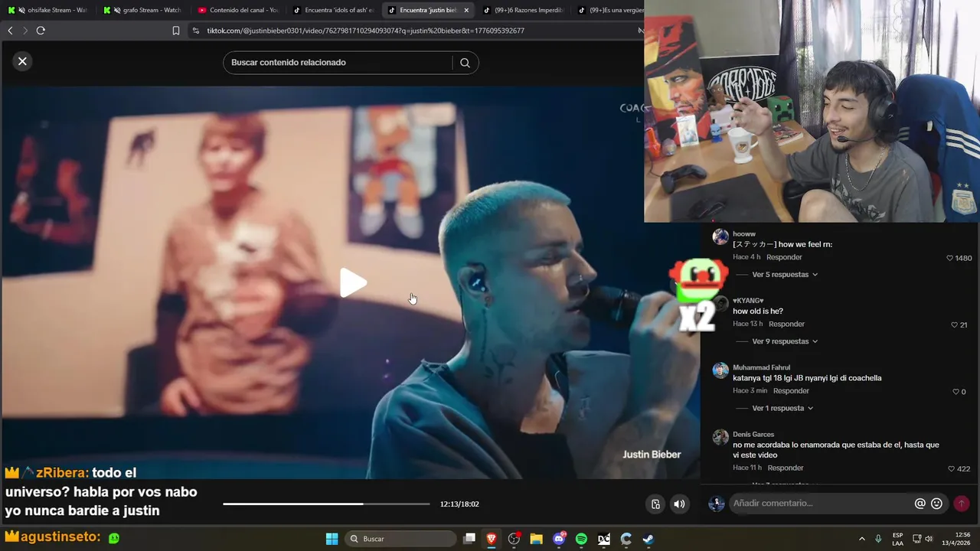Open the Windows Start menu
The height and width of the screenshot is (551, 980).
[x=332, y=539]
